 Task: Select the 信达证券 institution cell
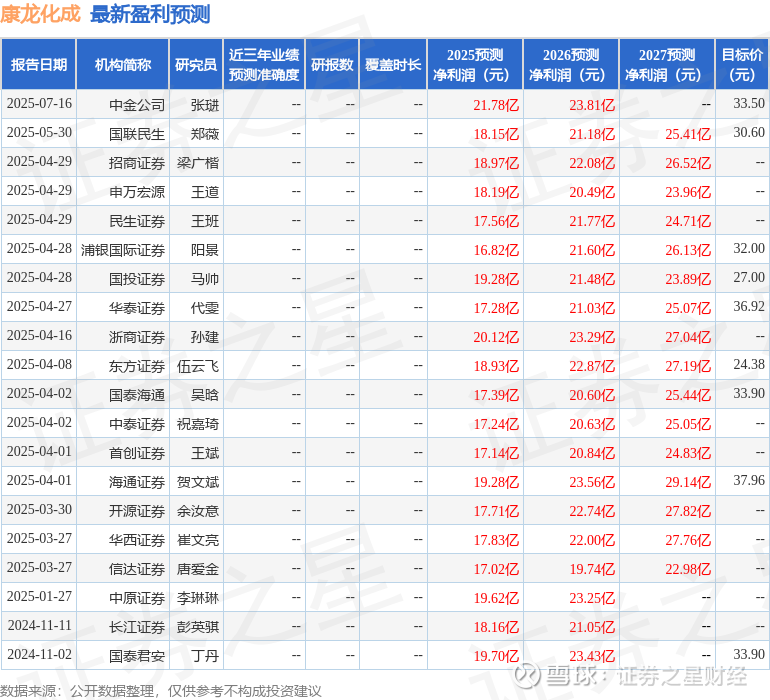pyautogui.click(x=123, y=568)
